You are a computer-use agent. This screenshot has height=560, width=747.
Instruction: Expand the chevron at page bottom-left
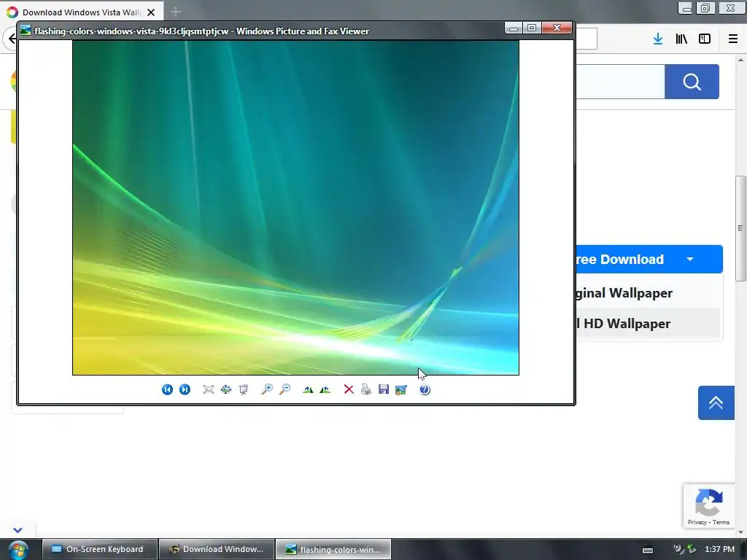(18, 530)
